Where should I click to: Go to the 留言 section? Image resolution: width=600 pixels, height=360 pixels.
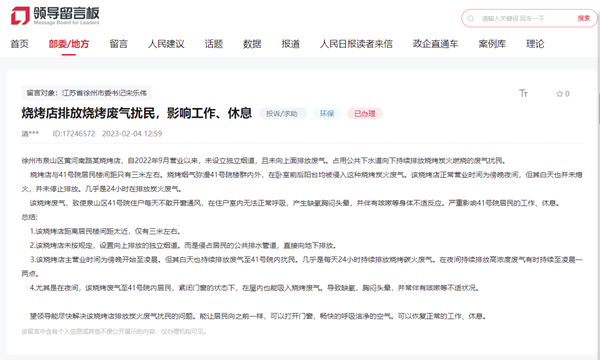[118, 44]
